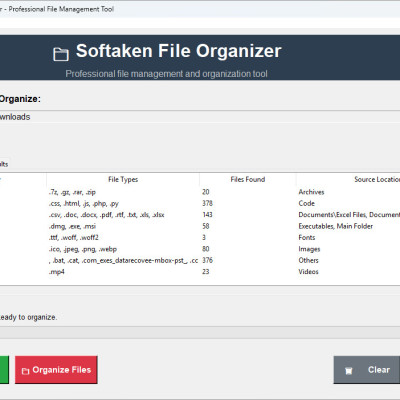Click the files found value 143
The width and height of the screenshot is (400, 400).
(207, 215)
